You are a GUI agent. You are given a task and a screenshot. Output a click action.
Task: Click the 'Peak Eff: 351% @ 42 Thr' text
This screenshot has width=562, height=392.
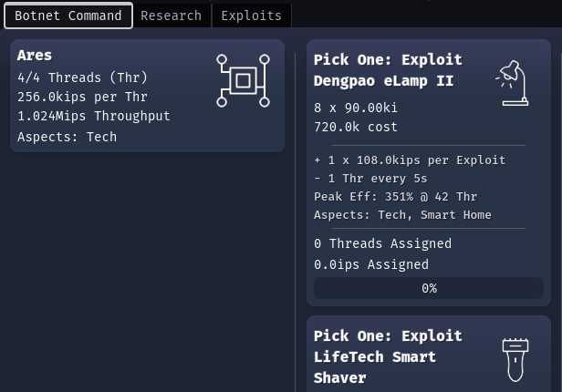pos(395,196)
